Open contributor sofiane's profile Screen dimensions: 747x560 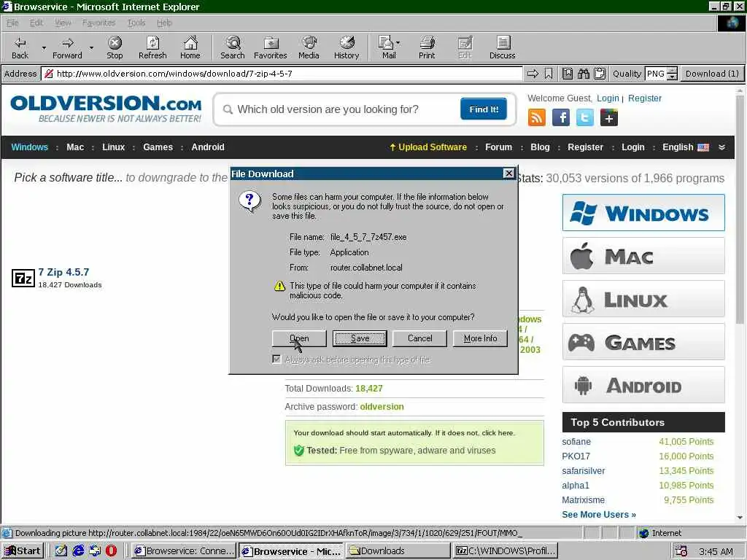click(x=576, y=441)
